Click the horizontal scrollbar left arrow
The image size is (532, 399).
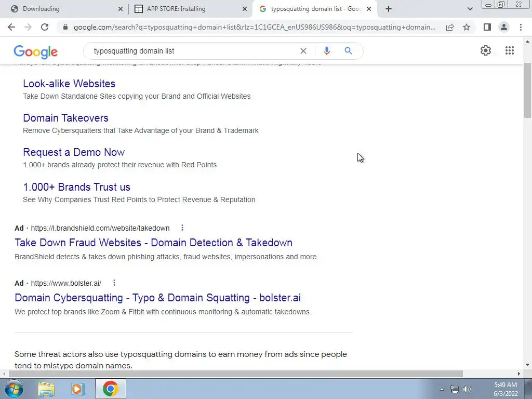(4, 374)
